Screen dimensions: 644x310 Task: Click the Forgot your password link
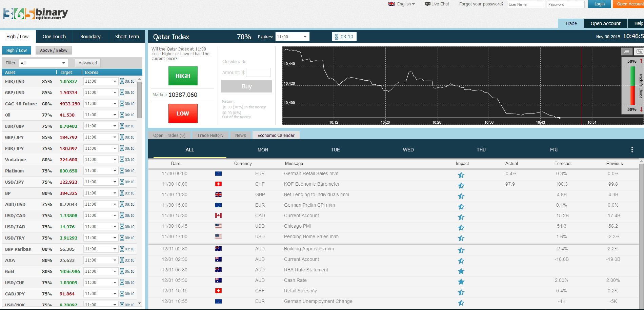(481, 4)
